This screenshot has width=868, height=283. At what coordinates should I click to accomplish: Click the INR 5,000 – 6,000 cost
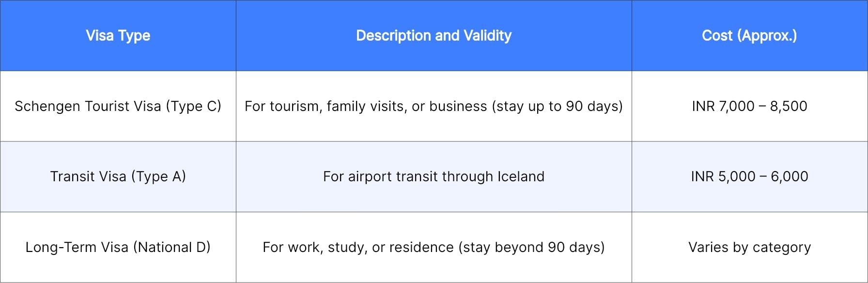pyautogui.click(x=749, y=176)
